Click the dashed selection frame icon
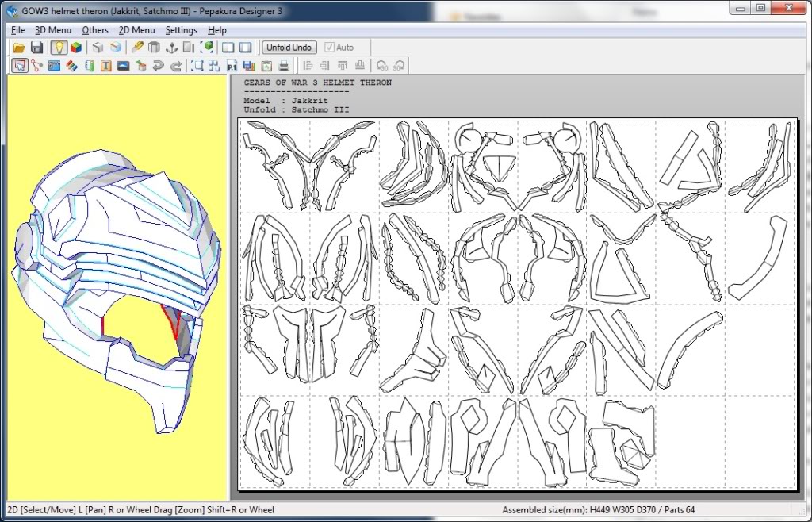 click(197, 66)
